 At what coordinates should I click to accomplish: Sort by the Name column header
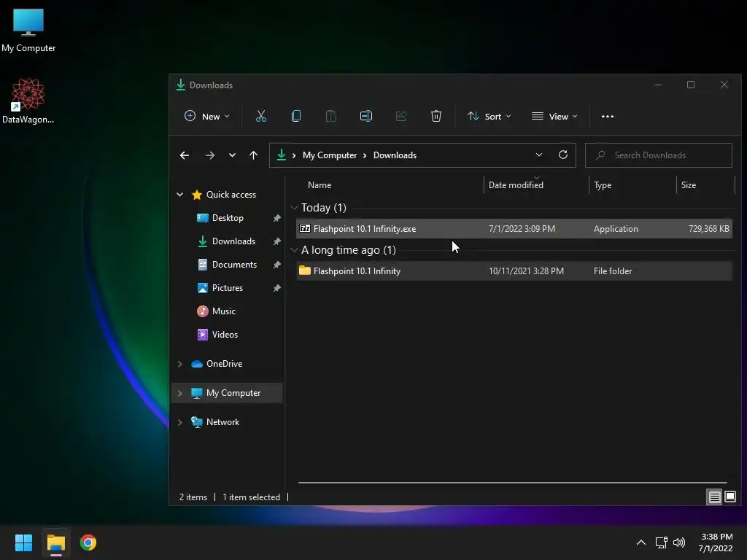pos(320,185)
